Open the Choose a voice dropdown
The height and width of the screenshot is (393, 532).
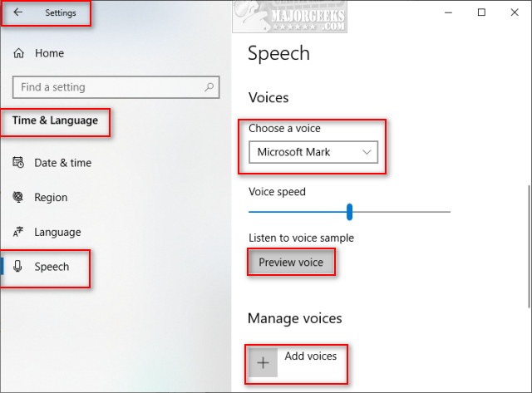click(313, 152)
